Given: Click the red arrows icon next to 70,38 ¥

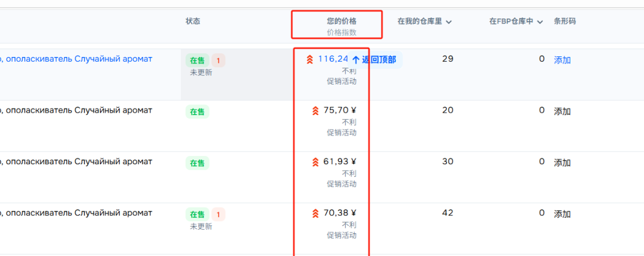Looking at the screenshot, I should (315, 213).
